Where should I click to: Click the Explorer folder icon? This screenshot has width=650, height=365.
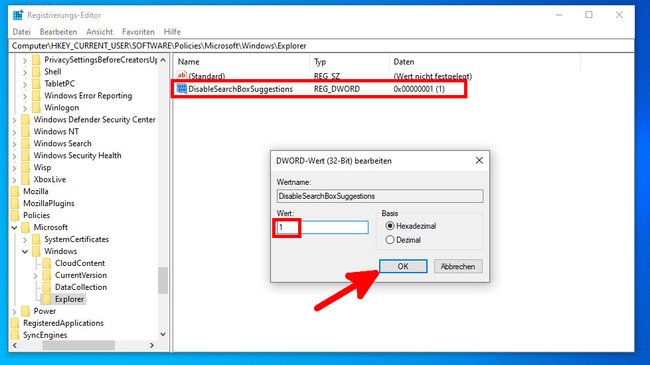coord(47,299)
